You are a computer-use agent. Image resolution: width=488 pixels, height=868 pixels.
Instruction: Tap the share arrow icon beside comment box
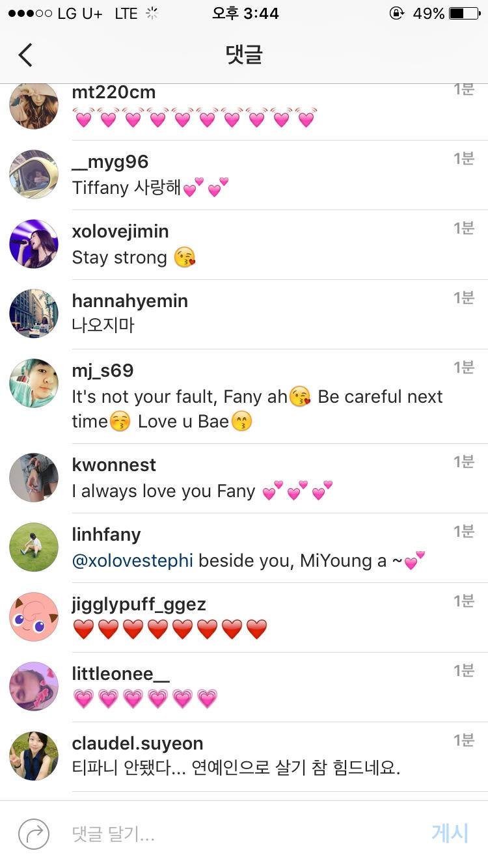coord(34,834)
